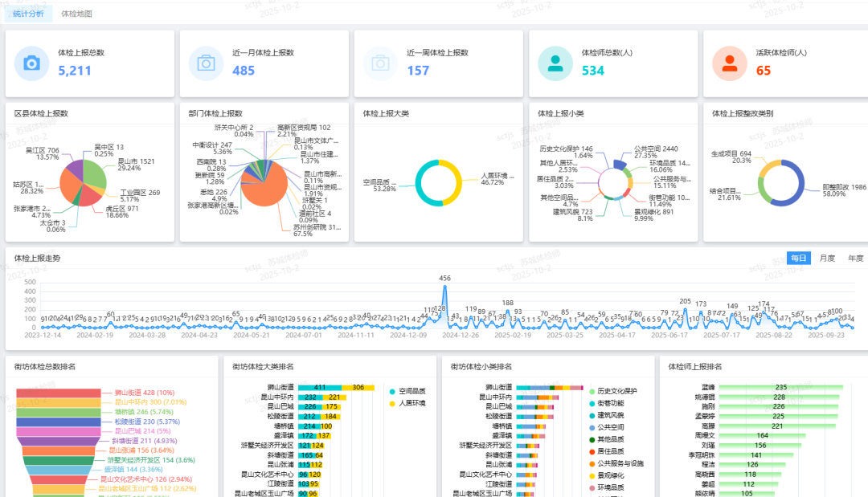The width and height of the screenshot is (868, 497).
Task: Click the 人居环境 legend dot icon
Action: point(392,403)
